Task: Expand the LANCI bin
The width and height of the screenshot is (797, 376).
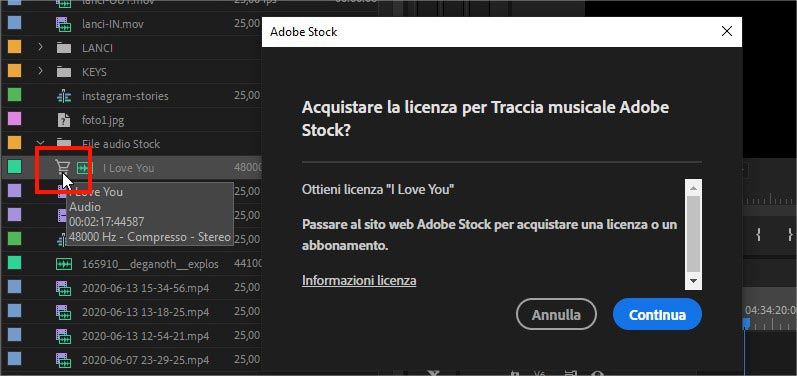Action: click(40, 47)
